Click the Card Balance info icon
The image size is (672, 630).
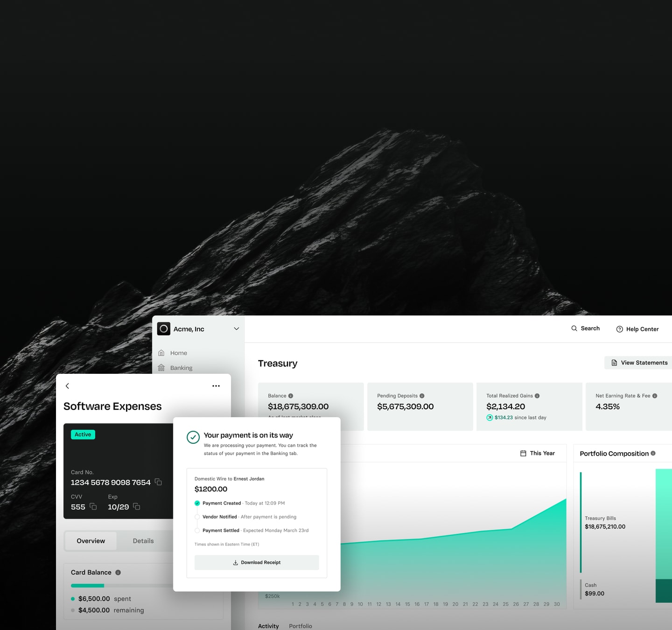coord(118,573)
